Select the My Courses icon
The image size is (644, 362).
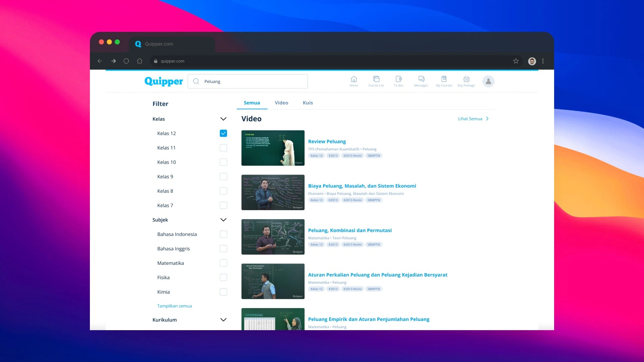[444, 81]
